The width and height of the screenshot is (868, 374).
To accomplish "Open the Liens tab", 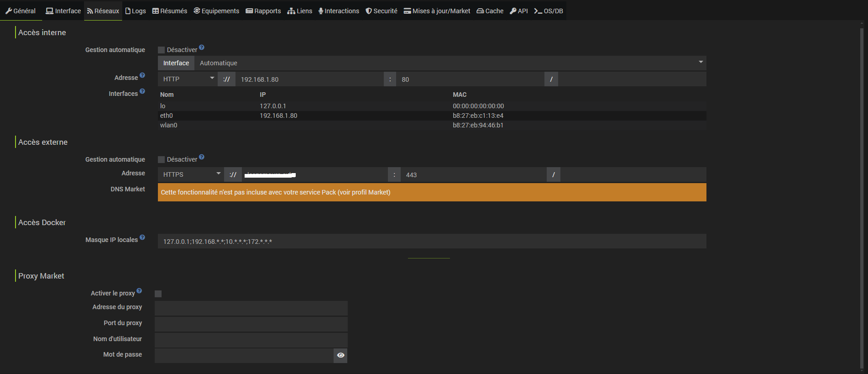I will tap(300, 11).
